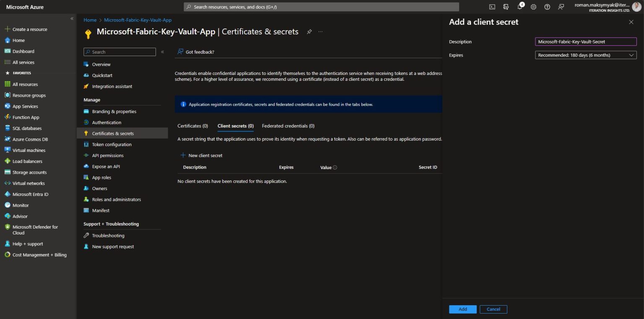The height and width of the screenshot is (319, 644).
Task: Switch to the Federated credentials tab
Action: pos(288,126)
